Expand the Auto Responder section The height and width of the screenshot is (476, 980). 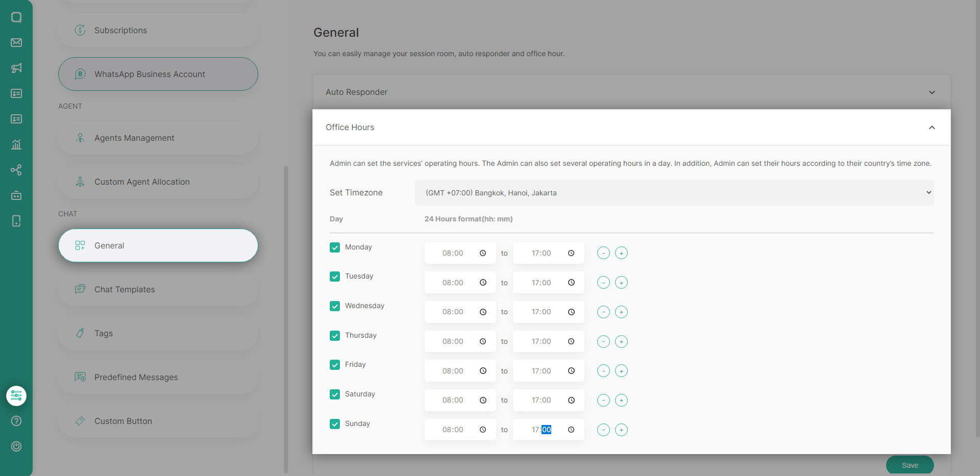pos(631,92)
